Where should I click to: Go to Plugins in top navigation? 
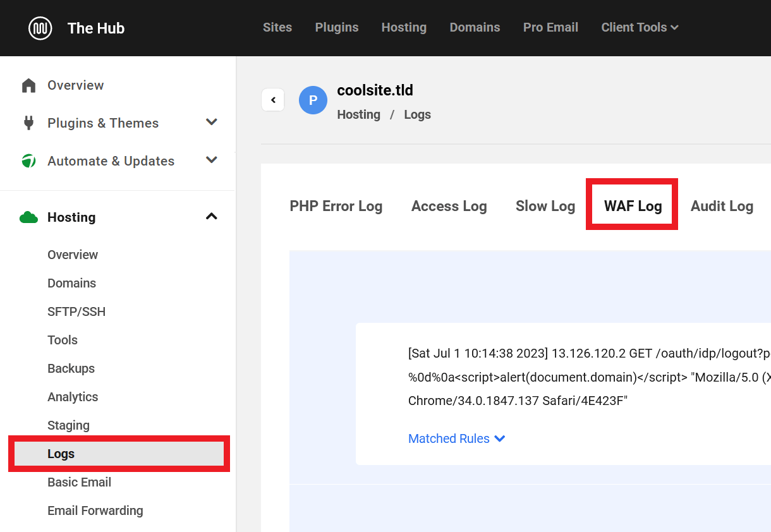tap(337, 28)
